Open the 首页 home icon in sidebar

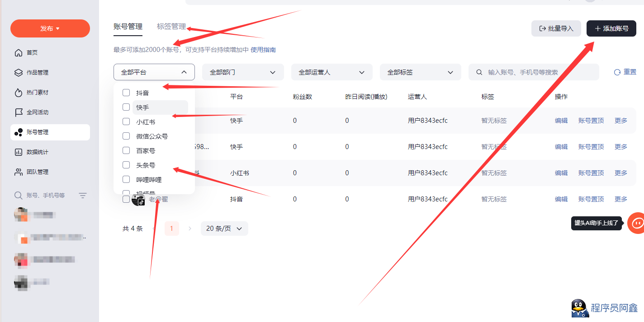coord(19,53)
